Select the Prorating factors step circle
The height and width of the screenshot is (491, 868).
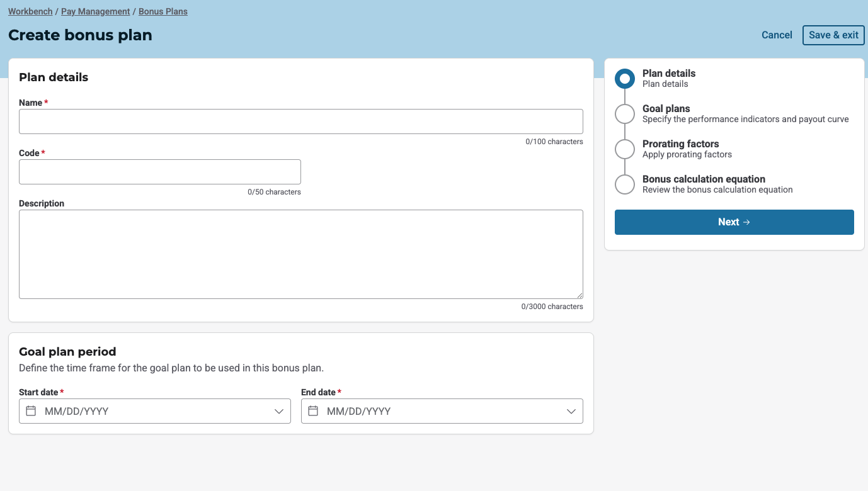pos(624,149)
